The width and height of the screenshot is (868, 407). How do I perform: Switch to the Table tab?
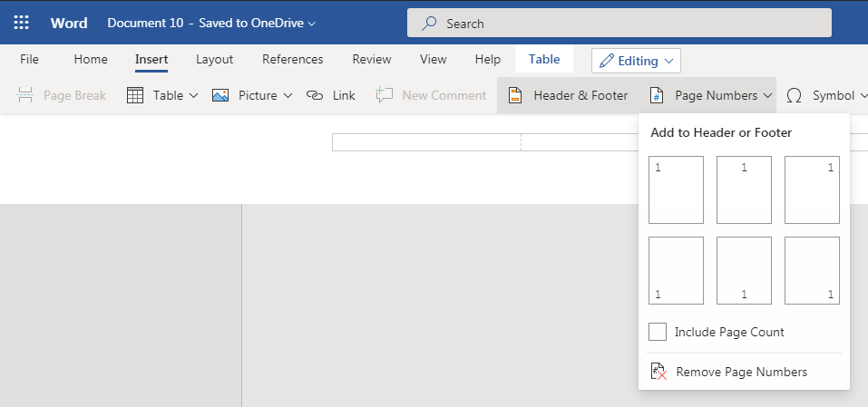(x=544, y=59)
